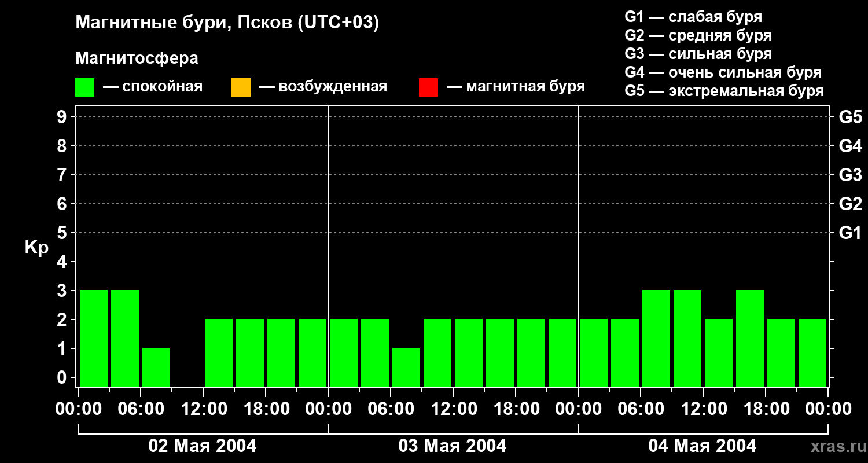
Task: Click the "06:00" time label for 03 Мая
Action: point(391,409)
